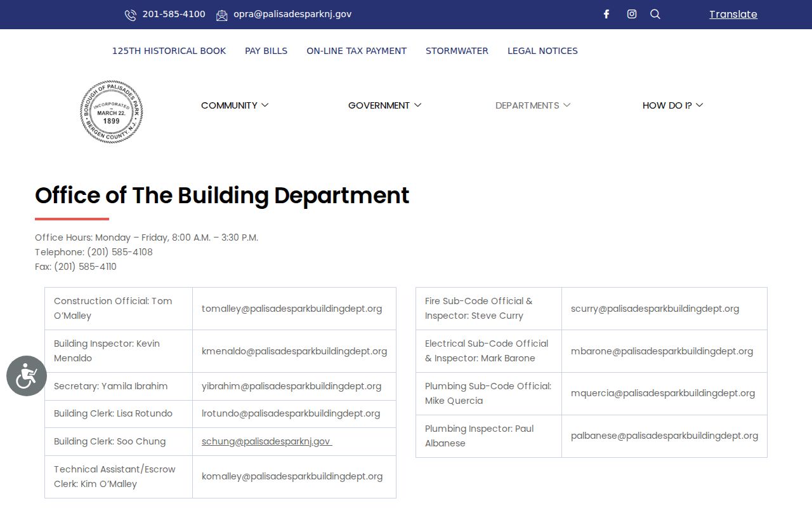
Task: Click the envelope email icon
Action: [x=221, y=15]
